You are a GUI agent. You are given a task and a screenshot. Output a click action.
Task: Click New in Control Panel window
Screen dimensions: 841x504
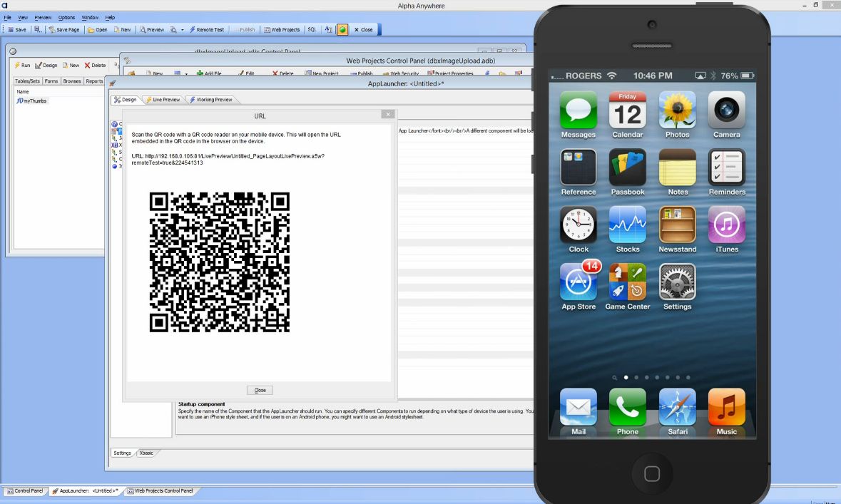(x=71, y=66)
